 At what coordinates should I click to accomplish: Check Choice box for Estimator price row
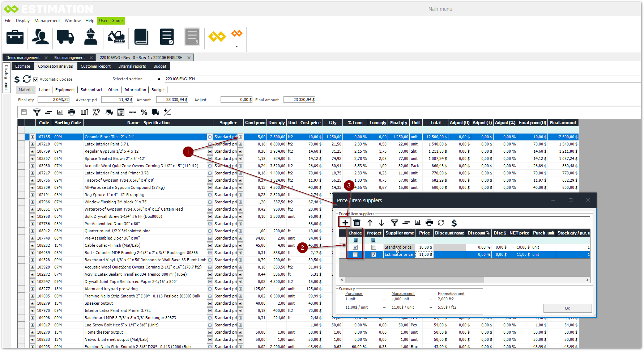355,254
